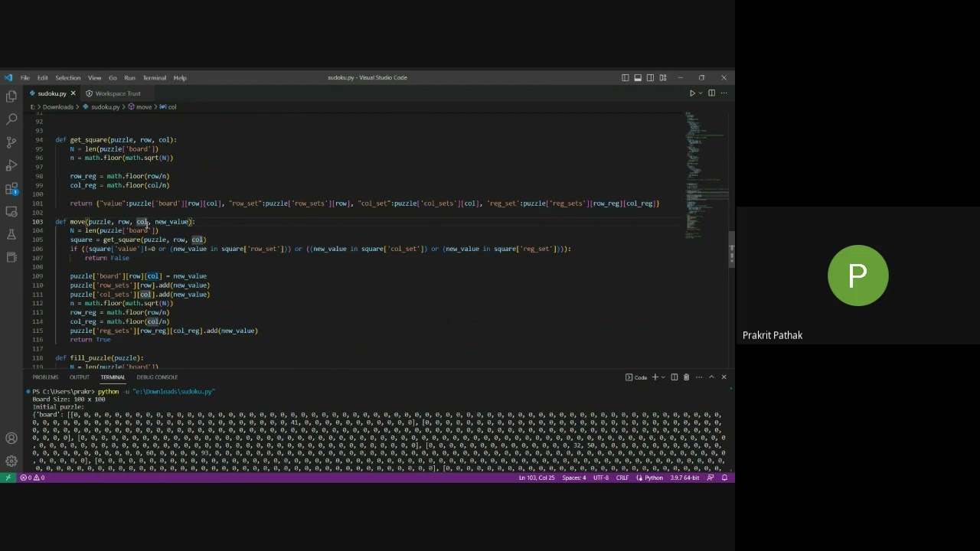The height and width of the screenshot is (551, 980).
Task: Open Source Control view in activity bar
Action: pos(11,142)
